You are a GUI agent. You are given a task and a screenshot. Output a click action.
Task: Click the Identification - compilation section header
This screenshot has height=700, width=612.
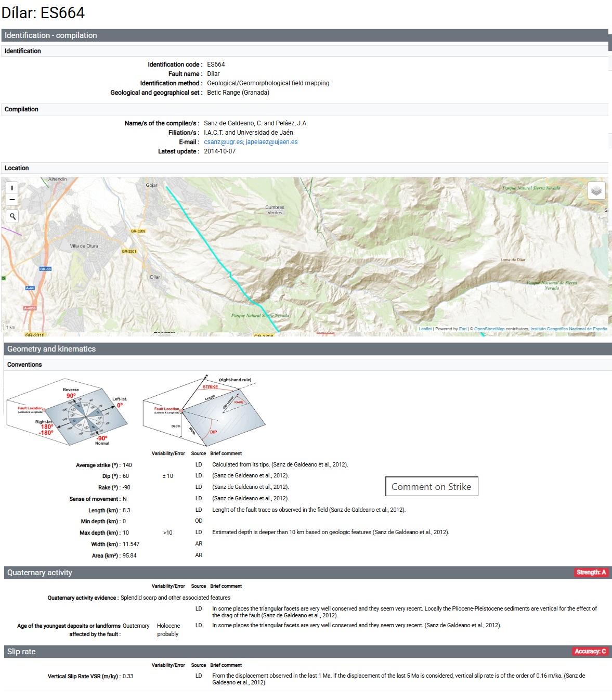click(305, 35)
